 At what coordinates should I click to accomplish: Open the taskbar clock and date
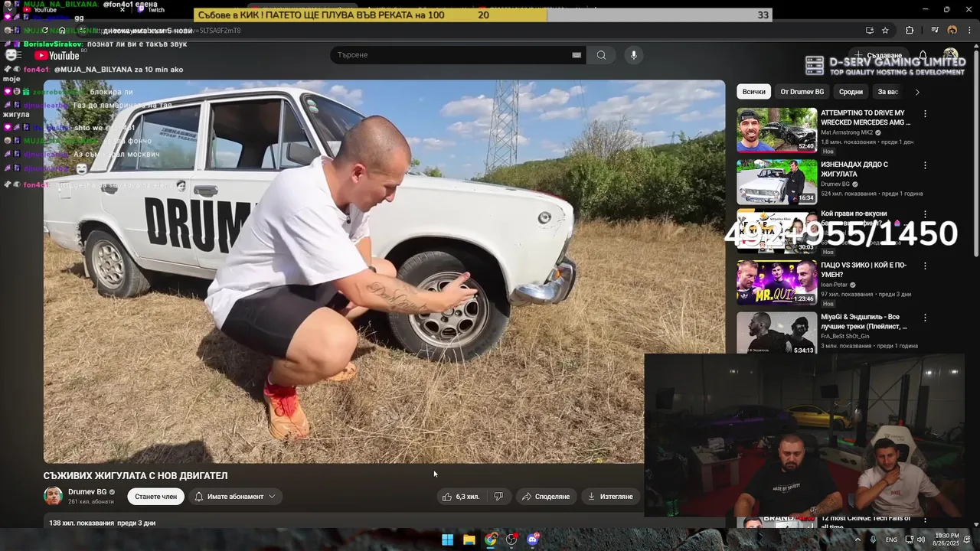[947, 540]
